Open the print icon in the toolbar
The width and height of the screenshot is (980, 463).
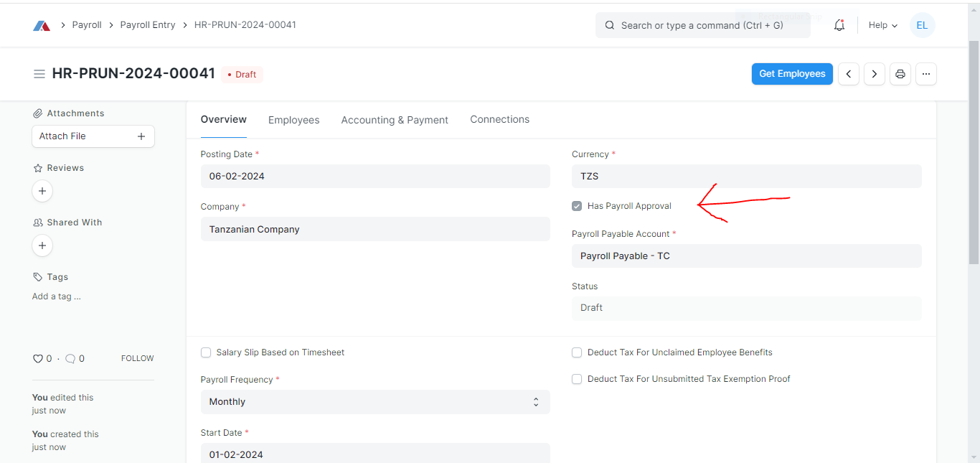point(900,73)
